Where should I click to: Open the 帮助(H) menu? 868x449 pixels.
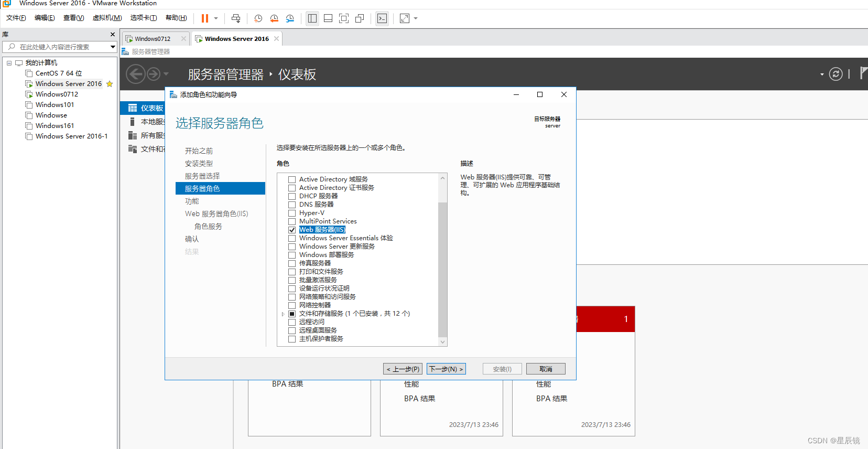(176, 18)
